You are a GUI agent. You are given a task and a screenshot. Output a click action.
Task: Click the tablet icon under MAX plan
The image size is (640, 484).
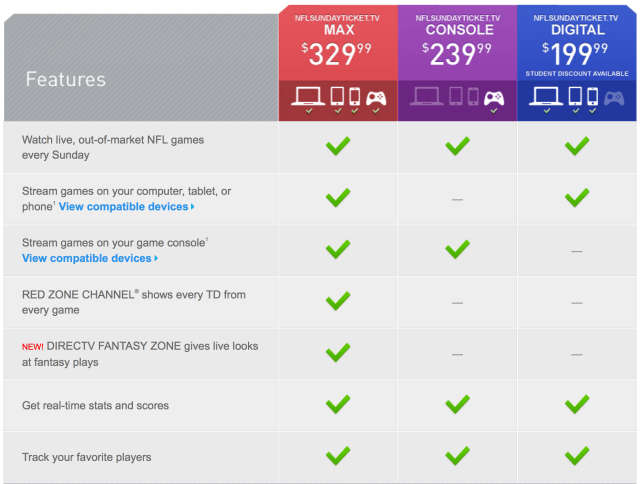coord(337,97)
